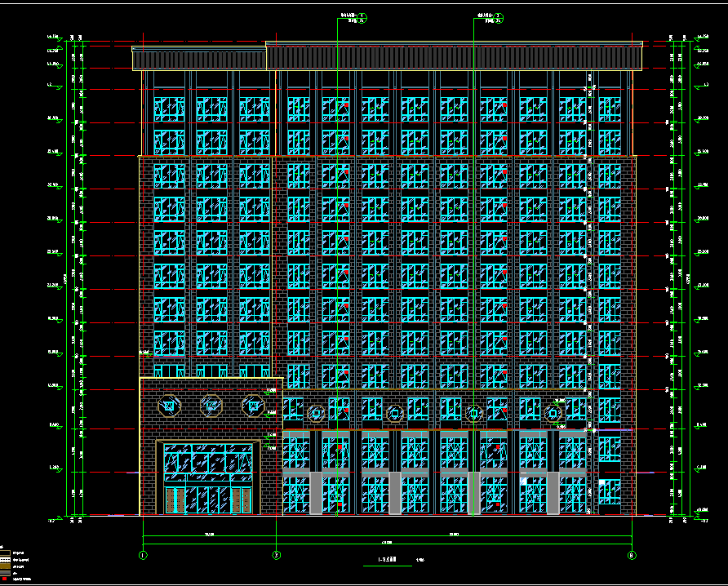The image size is (728, 586).
Task: Pick the gray swatch in the material legend
Action: click(4, 573)
